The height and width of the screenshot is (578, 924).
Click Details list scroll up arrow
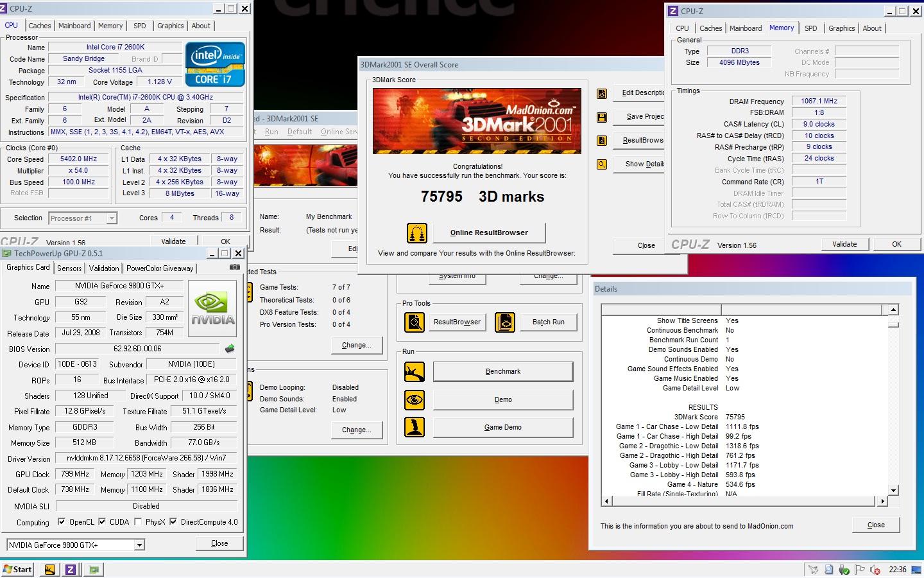[x=893, y=310]
